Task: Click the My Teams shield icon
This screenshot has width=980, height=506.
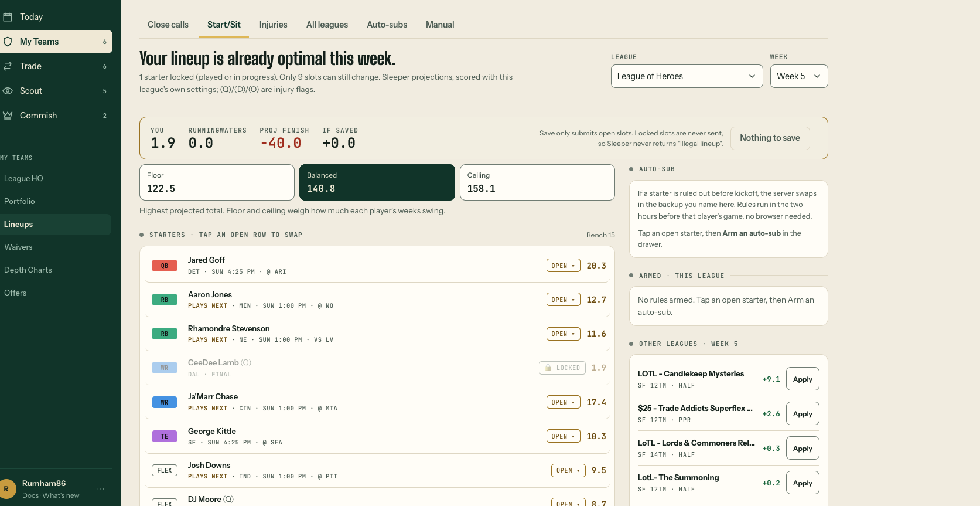Action: (x=8, y=42)
